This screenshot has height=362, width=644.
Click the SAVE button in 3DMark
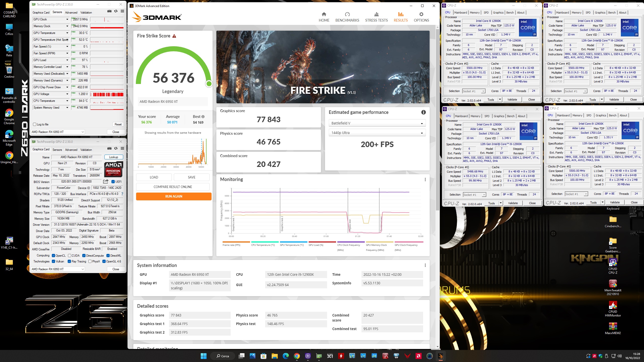(x=191, y=177)
